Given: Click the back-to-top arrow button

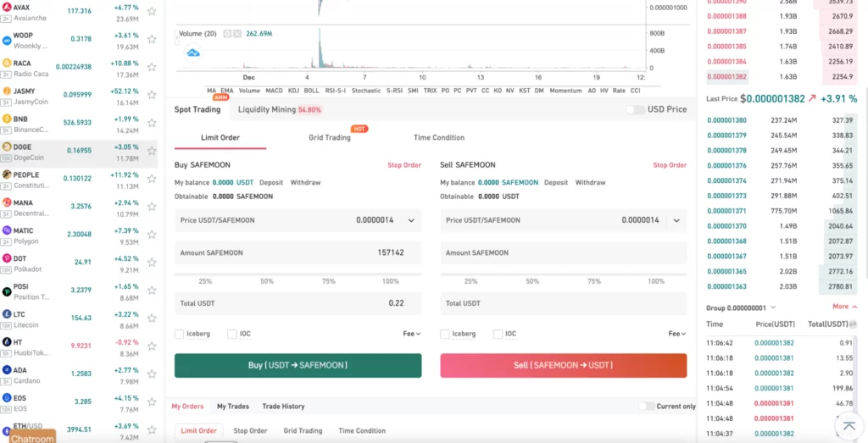Looking at the screenshot, I should coord(849,426).
